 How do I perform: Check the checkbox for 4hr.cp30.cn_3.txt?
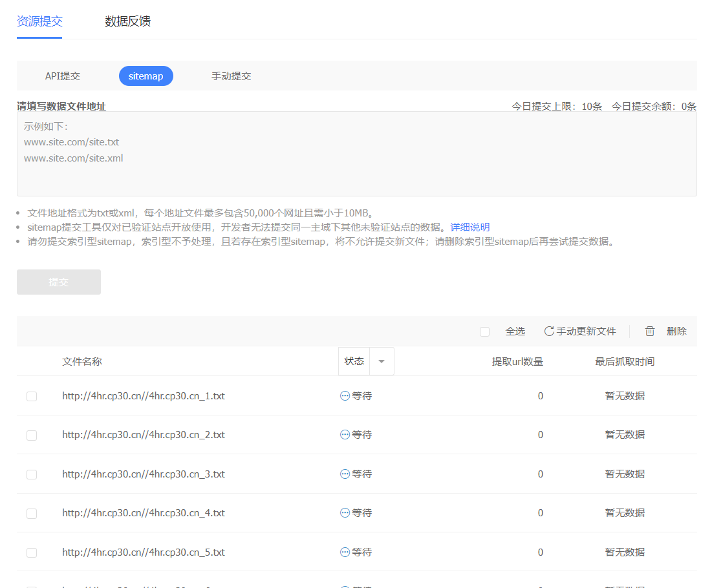(x=32, y=474)
